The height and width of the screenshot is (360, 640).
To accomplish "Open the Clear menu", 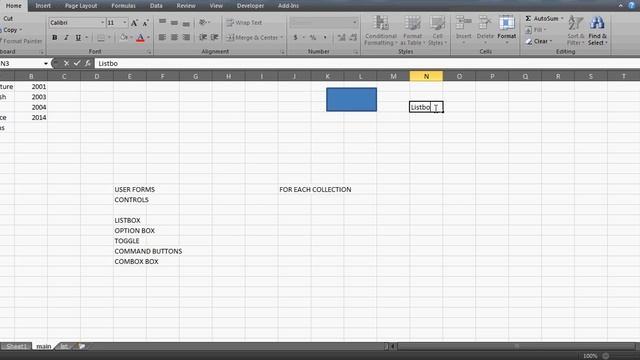I will coord(539,41).
